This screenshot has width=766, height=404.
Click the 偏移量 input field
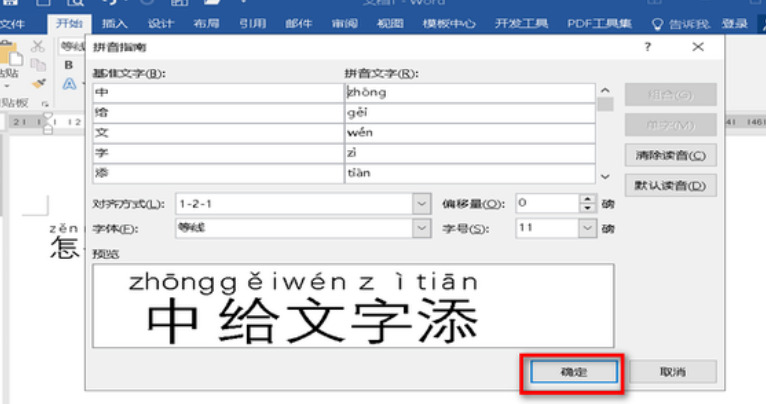(548, 203)
